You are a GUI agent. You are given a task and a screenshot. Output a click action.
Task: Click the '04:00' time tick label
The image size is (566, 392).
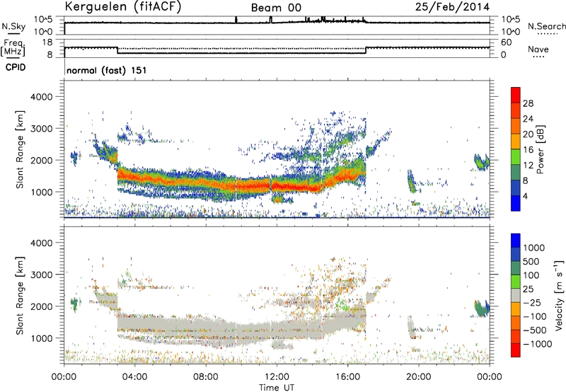pos(134,377)
